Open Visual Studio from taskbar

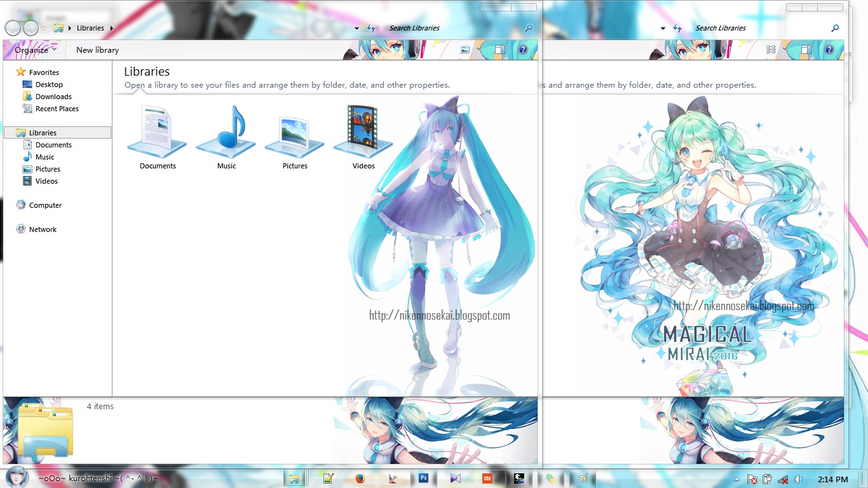[x=455, y=479]
